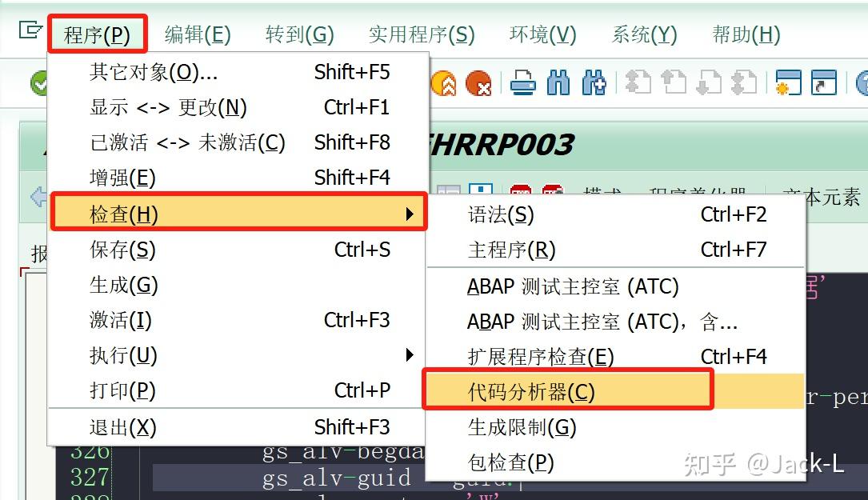Viewport: 868px width, 500px height.
Task: Choose 包检查(P) entry
Action: 615,463
